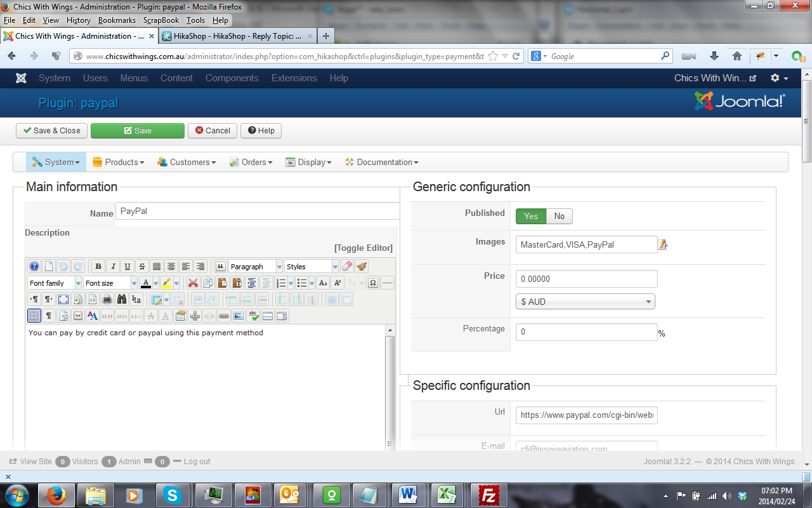812x508 pixels.
Task: Open the Joomla Content menu
Action: coord(176,78)
